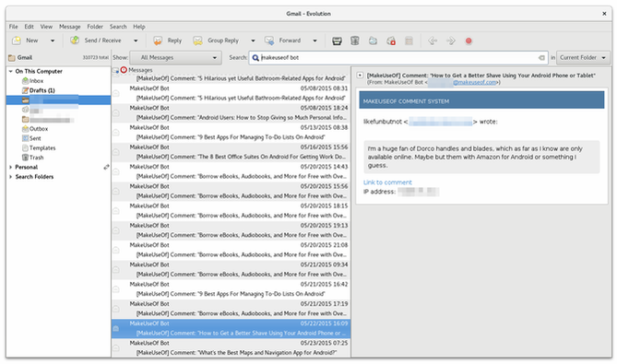Open the Edit menu
The width and height of the screenshot is (617, 364).
[x=30, y=27]
